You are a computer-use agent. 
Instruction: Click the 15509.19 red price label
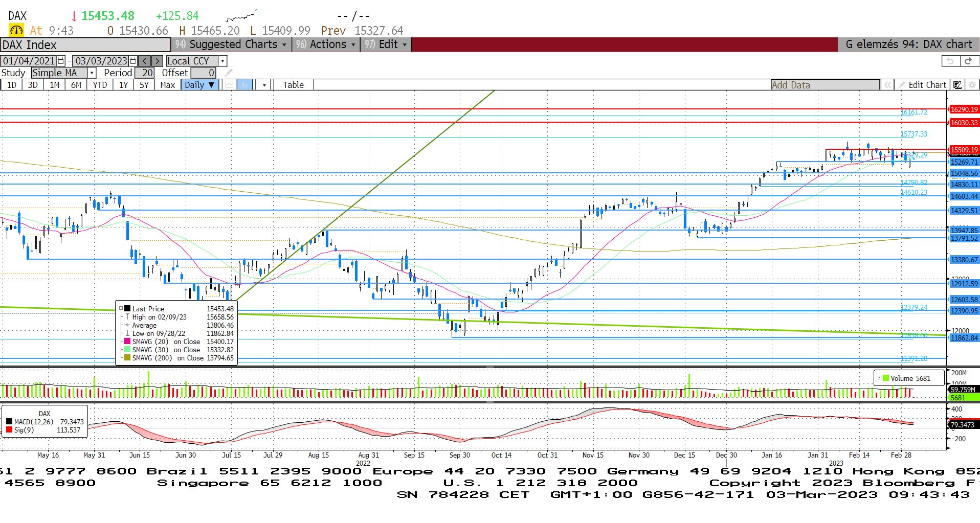[x=964, y=150]
